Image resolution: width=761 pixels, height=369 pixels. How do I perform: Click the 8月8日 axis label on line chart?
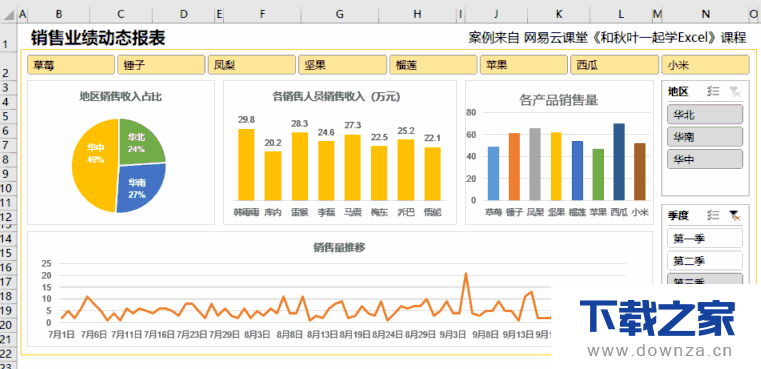(x=289, y=335)
